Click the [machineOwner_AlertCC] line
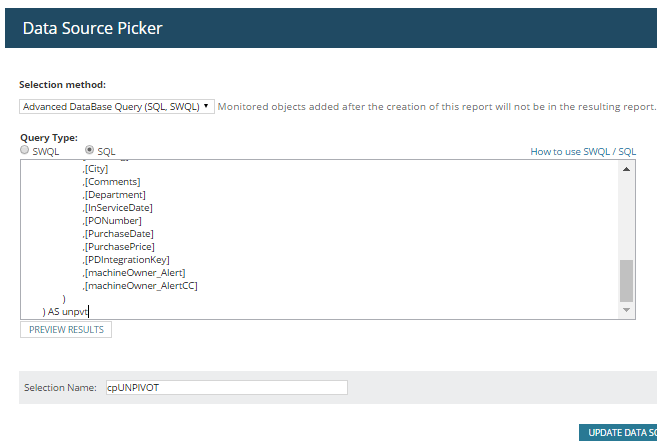This screenshot has width=657, height=442. coord(140,285)
